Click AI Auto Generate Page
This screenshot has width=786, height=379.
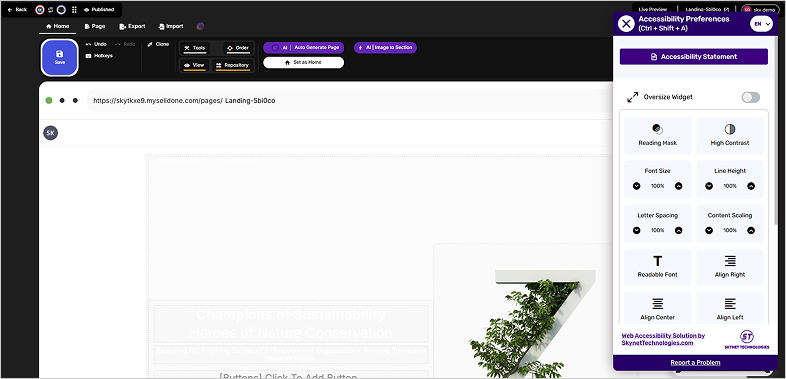pos(304,48)
